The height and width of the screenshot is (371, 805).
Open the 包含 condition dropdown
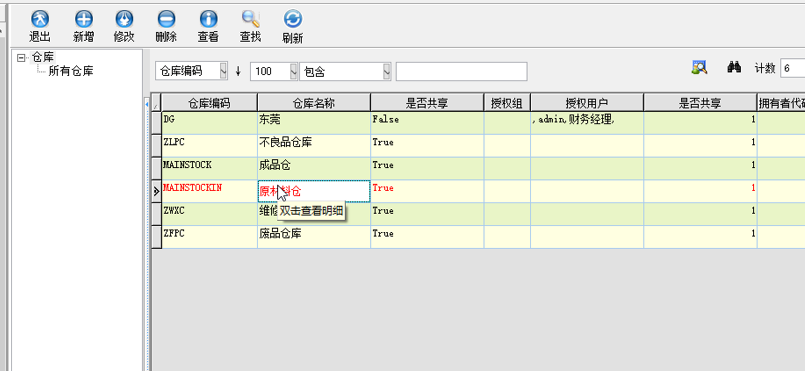pos(387,71)
